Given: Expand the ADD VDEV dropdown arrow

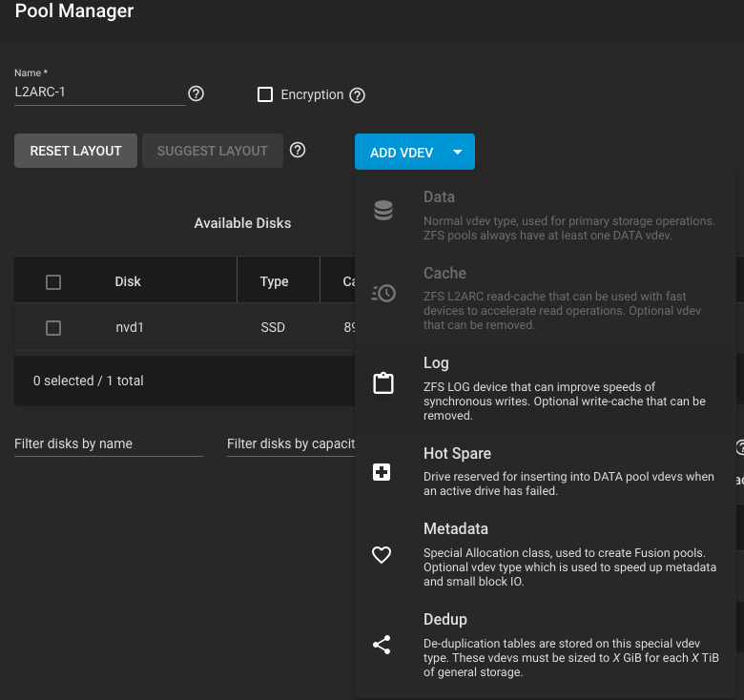Looking at the screenshot, I should (x=458, y=153).
